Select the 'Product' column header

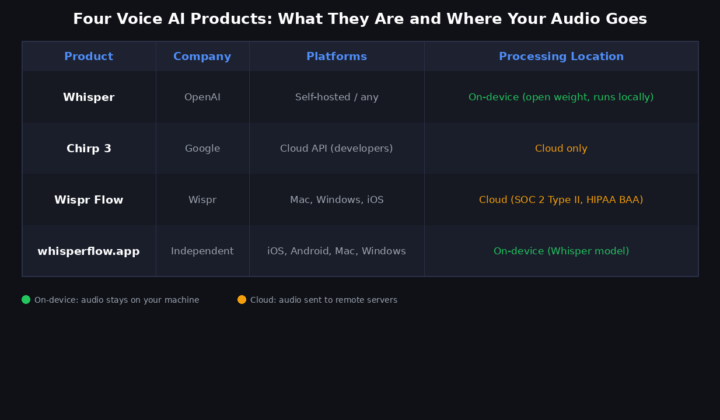[89, 56]
